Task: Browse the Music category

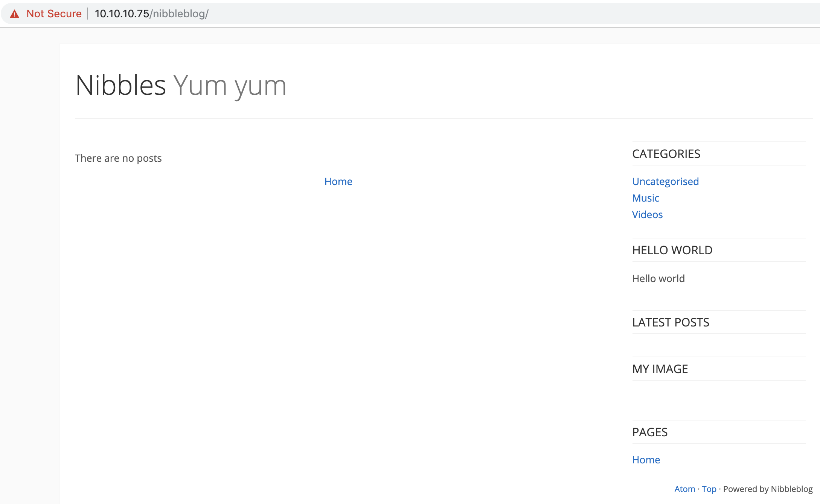Action: click(x=645, y=198)
